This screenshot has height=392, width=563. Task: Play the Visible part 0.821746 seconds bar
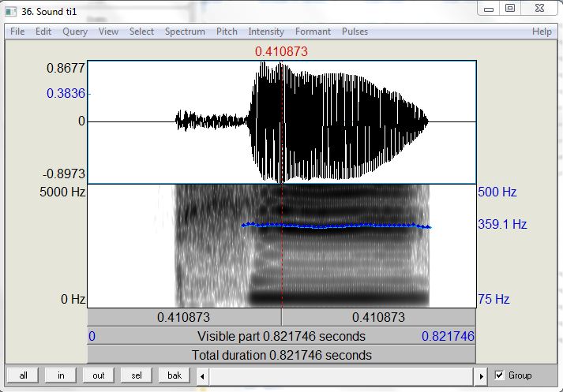click(281, 336)
